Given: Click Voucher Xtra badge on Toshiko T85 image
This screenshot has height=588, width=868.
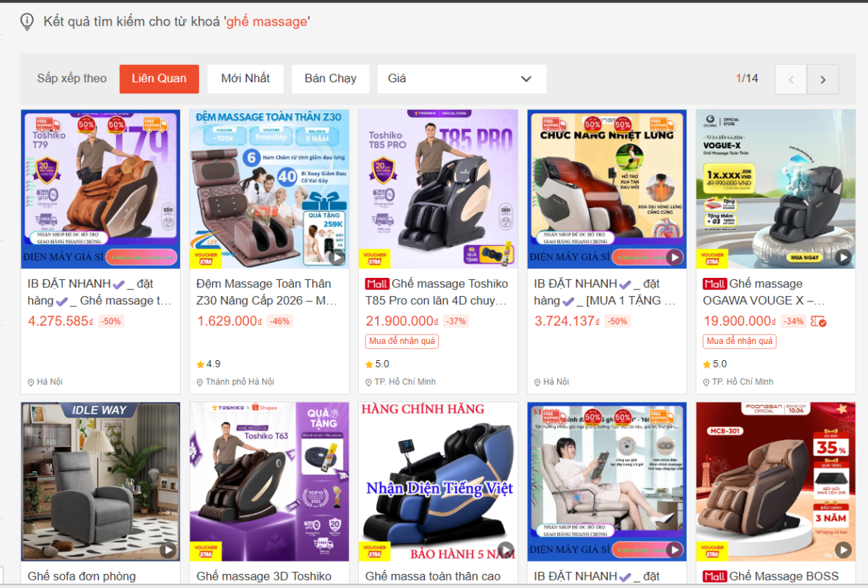Looking at the screenshot, I should pyautogui.click(x=375, y=258).
